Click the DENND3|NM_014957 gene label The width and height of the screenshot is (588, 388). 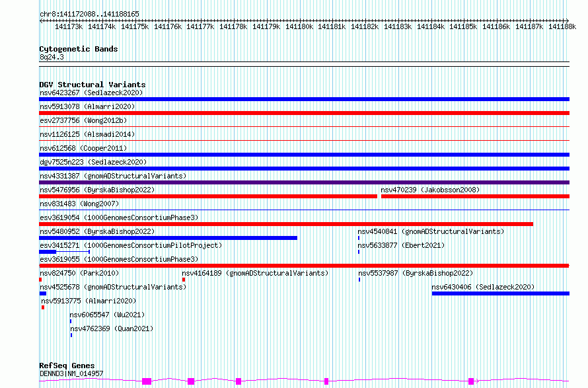click(71, 373)
